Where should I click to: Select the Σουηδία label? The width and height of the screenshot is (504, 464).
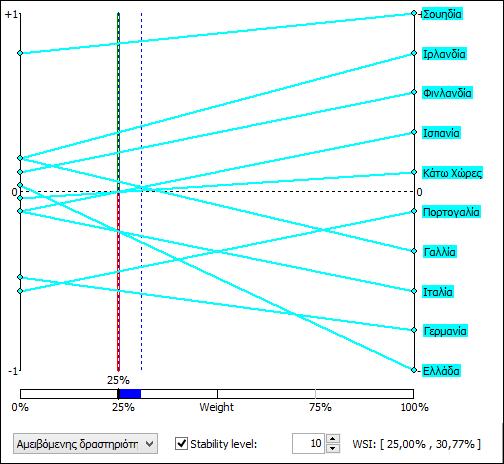point(442,14)
